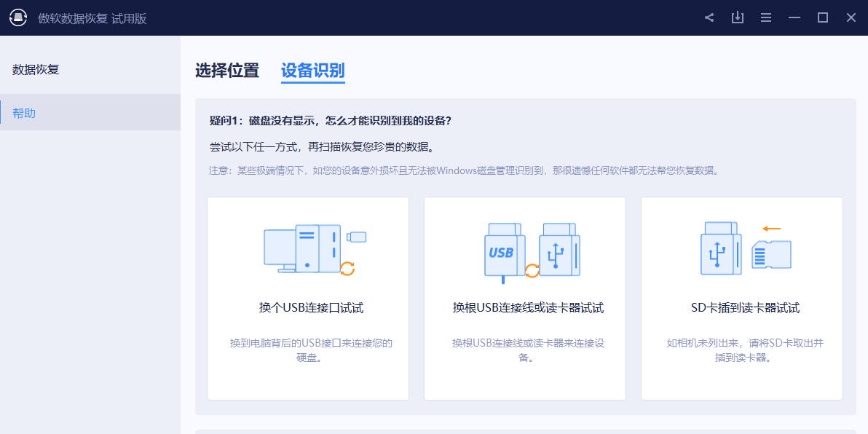Click the hard drive tip text under the first card
This screenshot has width=868, height=434.
[x=307, y=350]
